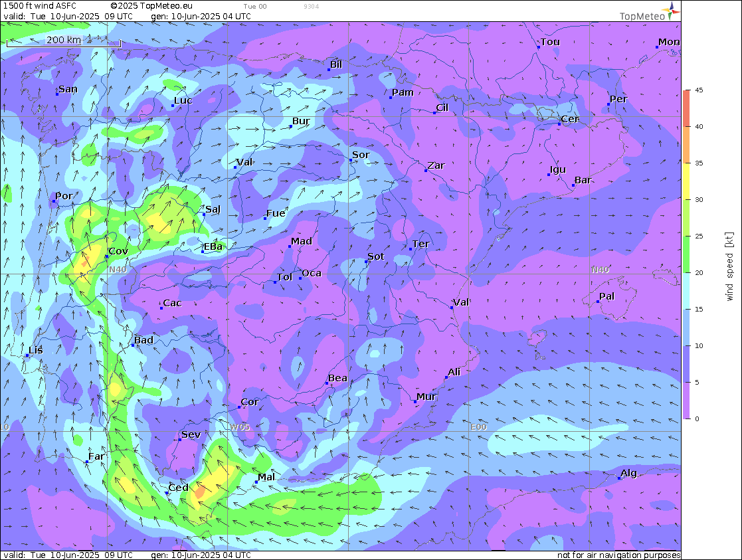Click the Tou city marker
The image size is (742, 560).
[x=539, y=47]
